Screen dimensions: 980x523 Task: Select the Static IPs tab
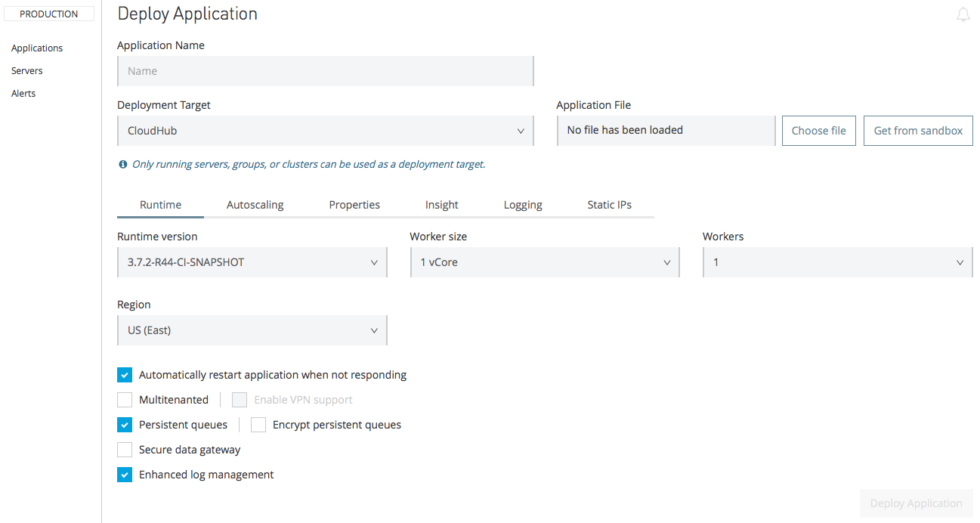[609, 205]
